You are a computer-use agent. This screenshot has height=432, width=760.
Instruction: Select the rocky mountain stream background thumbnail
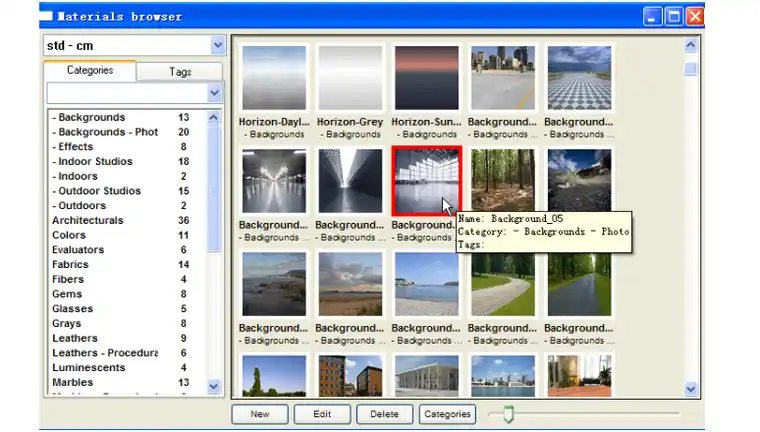[579, 180]
